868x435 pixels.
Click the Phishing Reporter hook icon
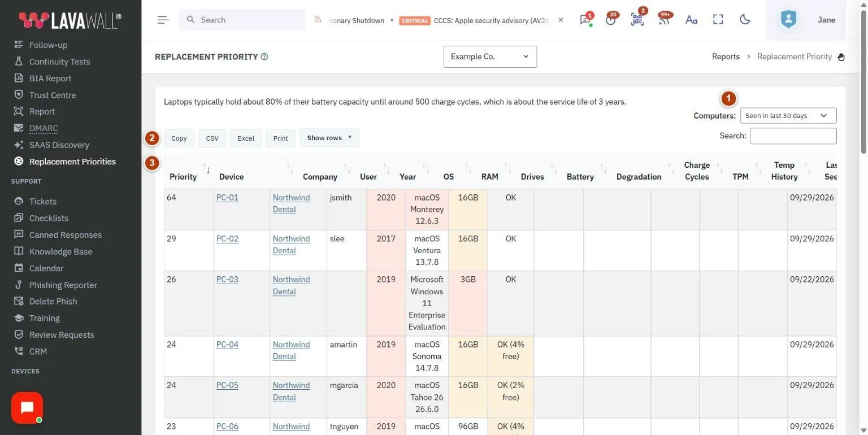pyautogui.click(x=19, y=285)
